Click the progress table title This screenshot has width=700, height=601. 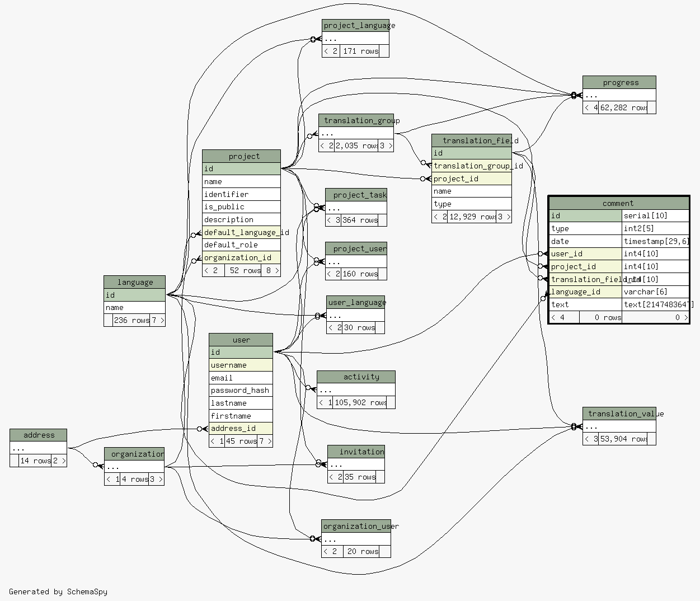pos(619,83)
